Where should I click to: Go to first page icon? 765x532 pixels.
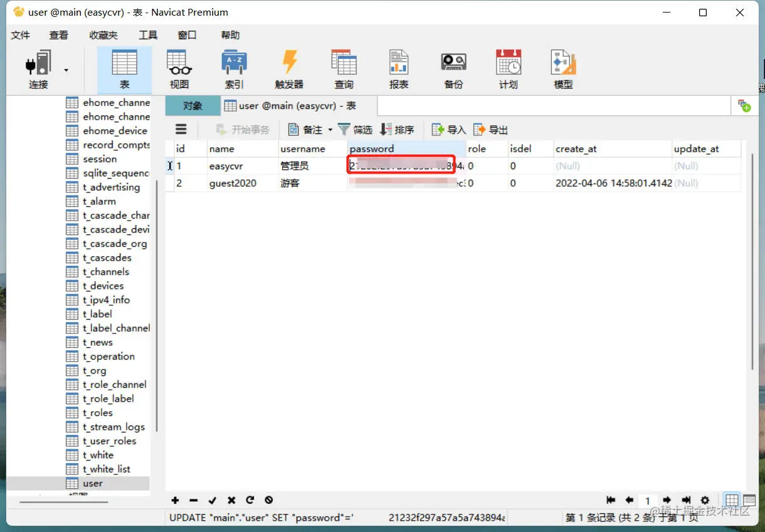[611, 500]
